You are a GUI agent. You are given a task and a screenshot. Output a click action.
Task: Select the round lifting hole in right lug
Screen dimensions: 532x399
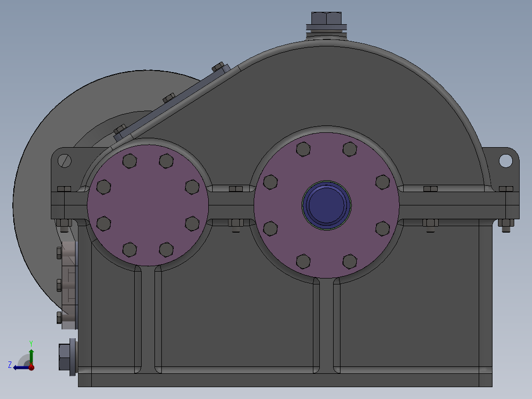point(505,160)
